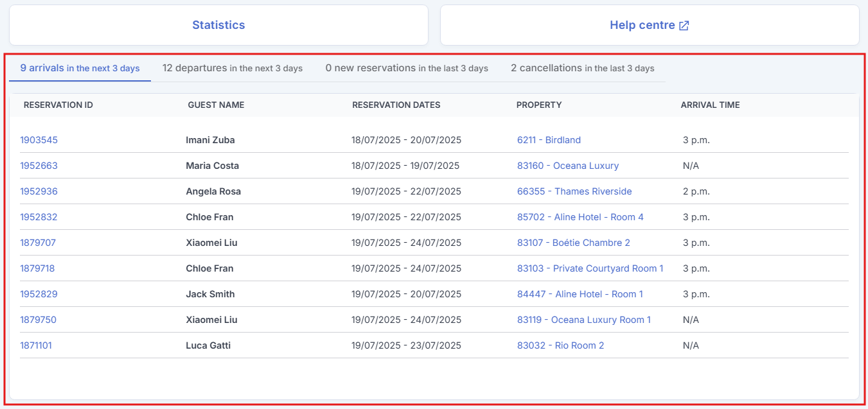Open the Help centre link
Image resolution: width=868 pixels, height=409 pixels.
click(650, 25)
